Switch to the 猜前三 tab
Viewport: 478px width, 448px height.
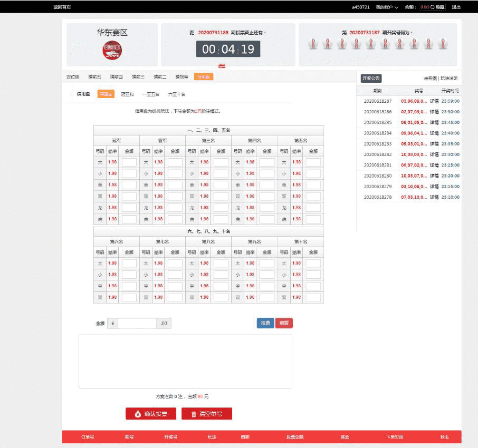click(x=138, y=77)
